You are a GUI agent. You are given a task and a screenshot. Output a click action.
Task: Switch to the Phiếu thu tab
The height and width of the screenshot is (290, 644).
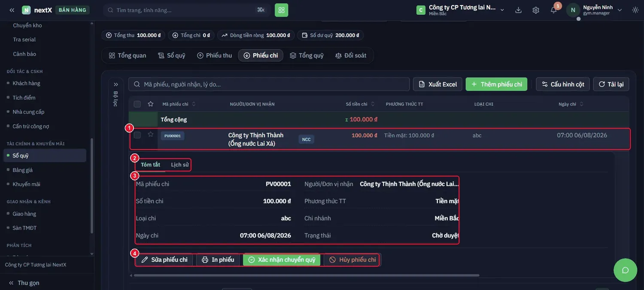(x=214, y=55)
